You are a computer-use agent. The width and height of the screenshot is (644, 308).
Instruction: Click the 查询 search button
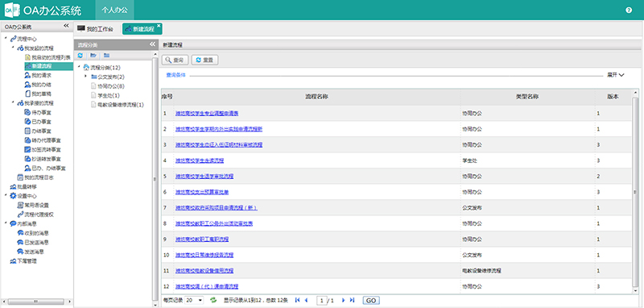pyautogui.click(x=175, y=60)
